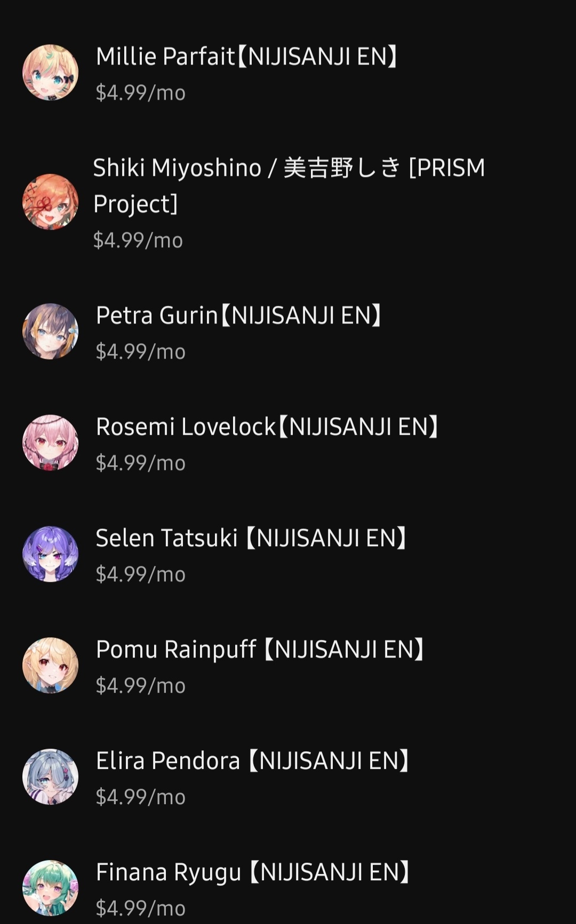Screen dimensions: 576x924
Task: Open the Elira Pendora【NIJISANJI EN】 membership
Action: coord(288,777)
